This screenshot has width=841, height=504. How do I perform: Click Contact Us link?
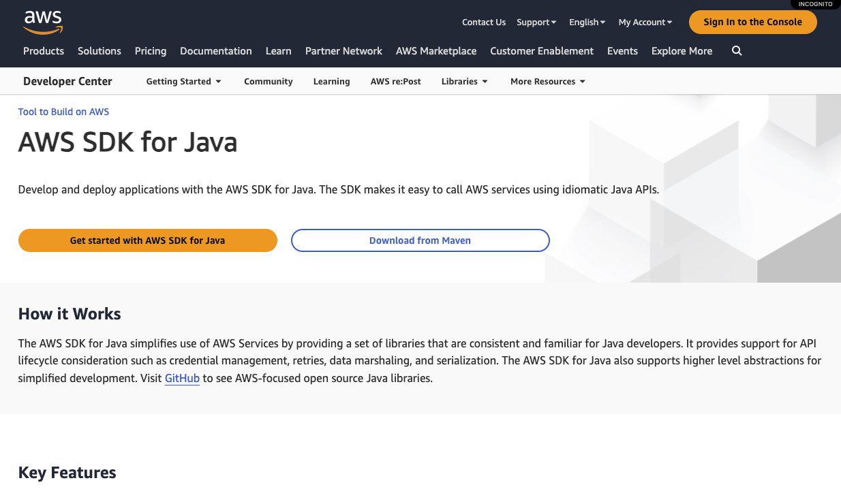point(484,22)
